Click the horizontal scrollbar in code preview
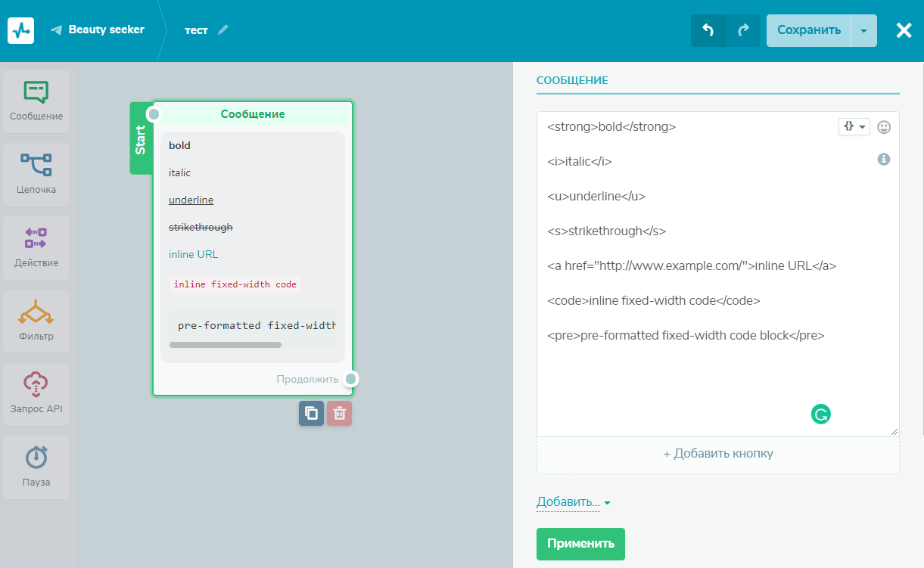The height and width of the screenshot is (568, 924). tap(226, 345)
